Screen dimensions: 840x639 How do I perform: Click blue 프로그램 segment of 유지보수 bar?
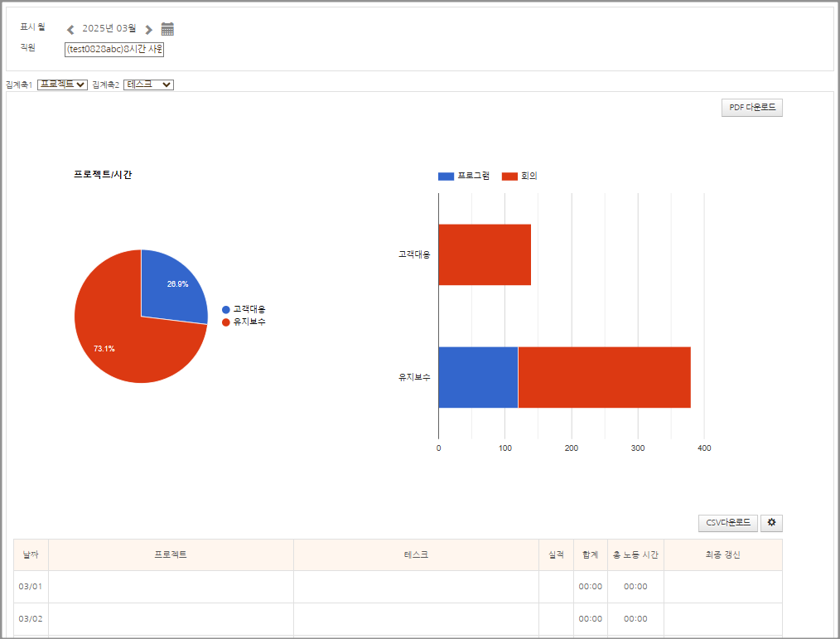[477, 377]
